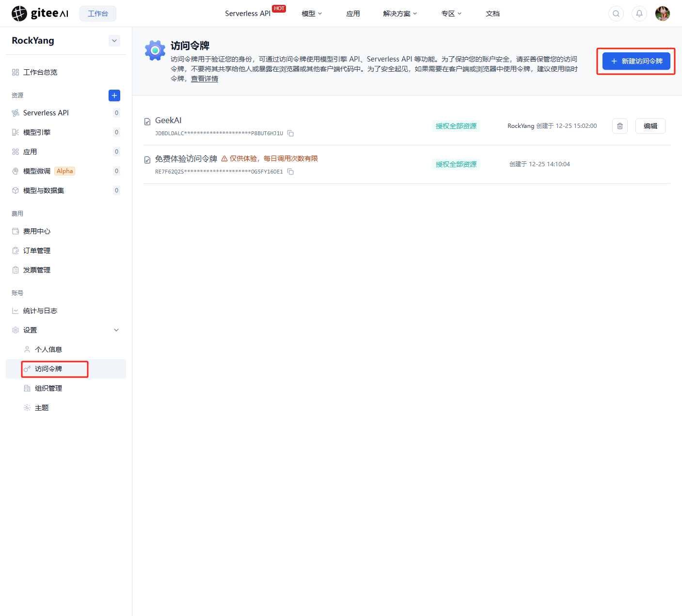Select 订单管理 in the sidebar

[66, 251]
